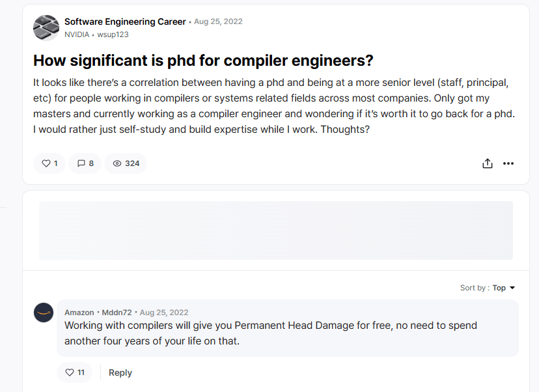Open post options via the three-dot icon
This screenshot has height=392, width=539.
coord(508,163)
